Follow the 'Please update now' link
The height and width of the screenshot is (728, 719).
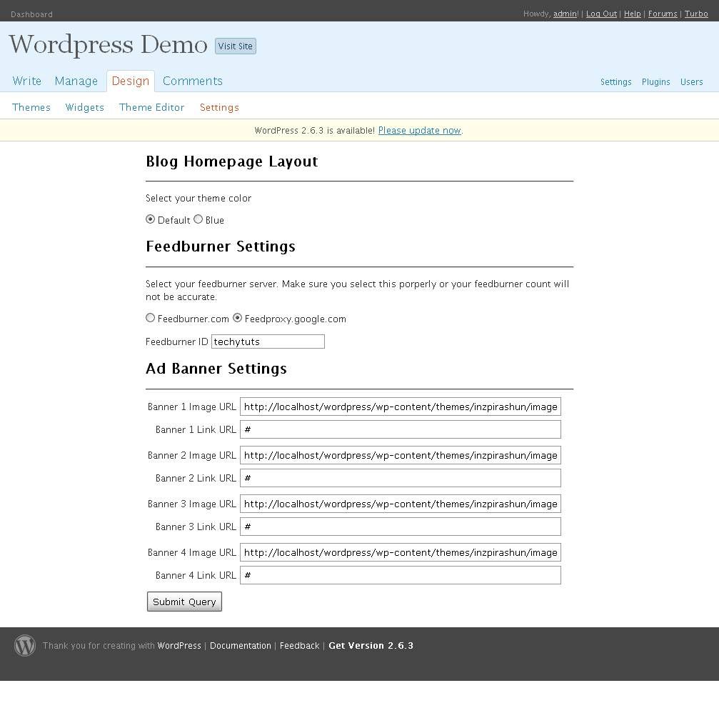click(419, 131)
